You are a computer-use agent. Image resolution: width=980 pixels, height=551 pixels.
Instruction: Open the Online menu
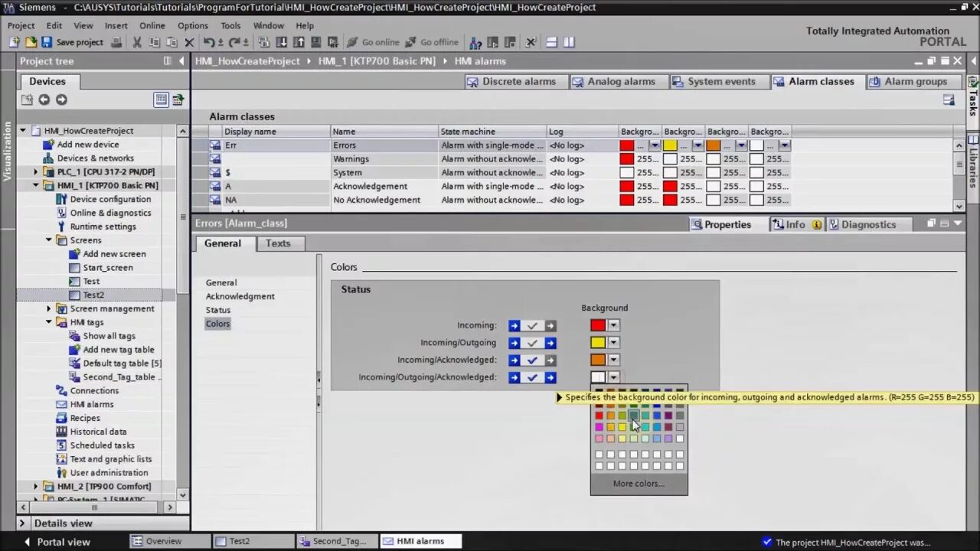click(152, 25)
